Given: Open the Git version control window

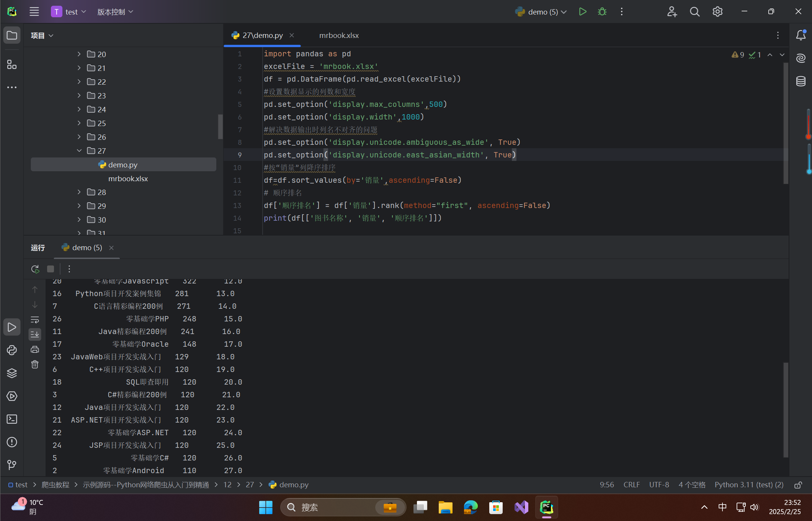Looking at the screenshot, I should tap(12, 465).
